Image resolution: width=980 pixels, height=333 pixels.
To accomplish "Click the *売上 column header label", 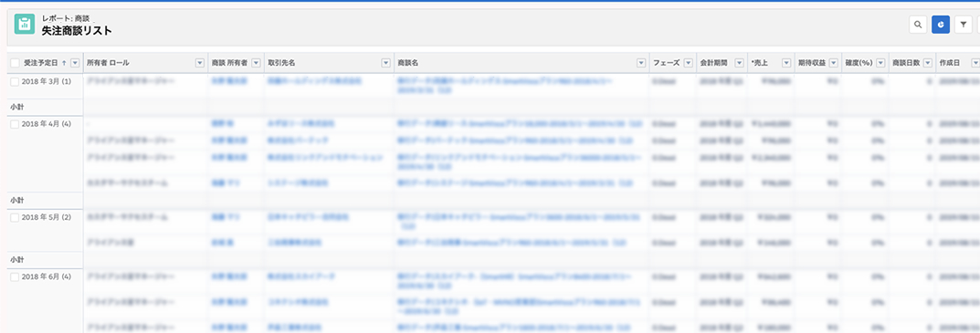I will pyautogui.click(x=759, y=63).
